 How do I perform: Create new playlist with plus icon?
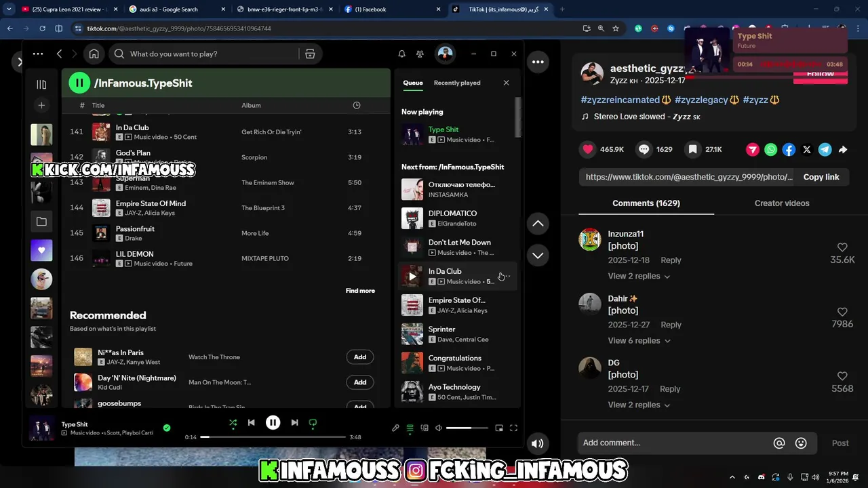click(x=41, y=105)
